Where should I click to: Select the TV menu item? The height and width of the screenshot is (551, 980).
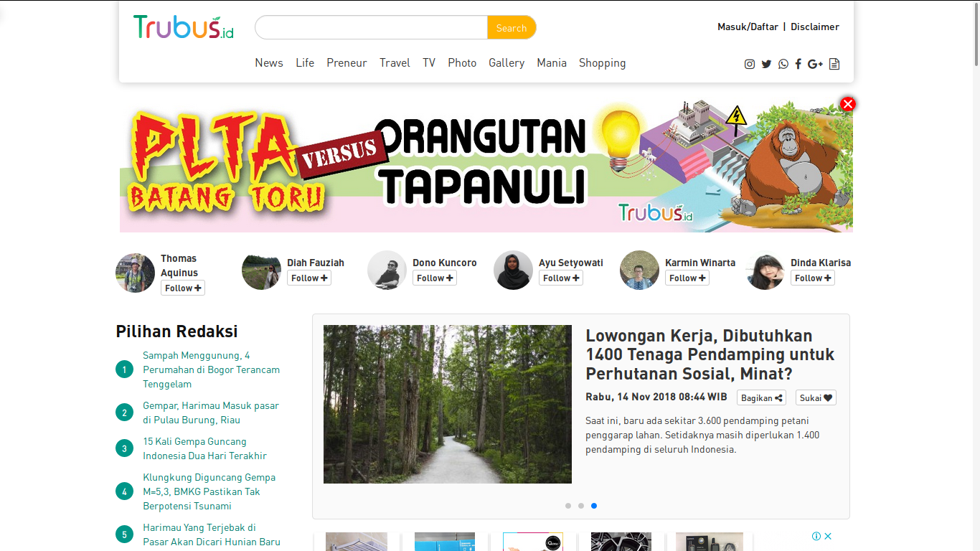429,63
